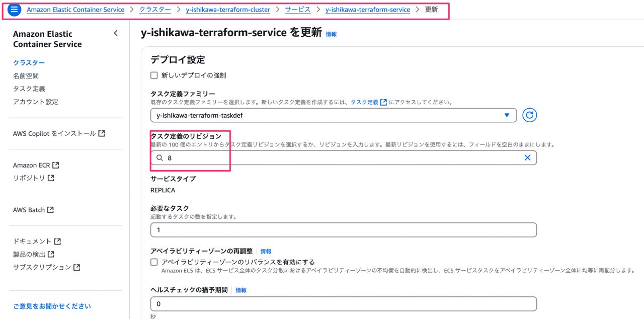Open ドキュメント sidebar link
The width and height of the screenshot is (644, 319).
point(32,242)
